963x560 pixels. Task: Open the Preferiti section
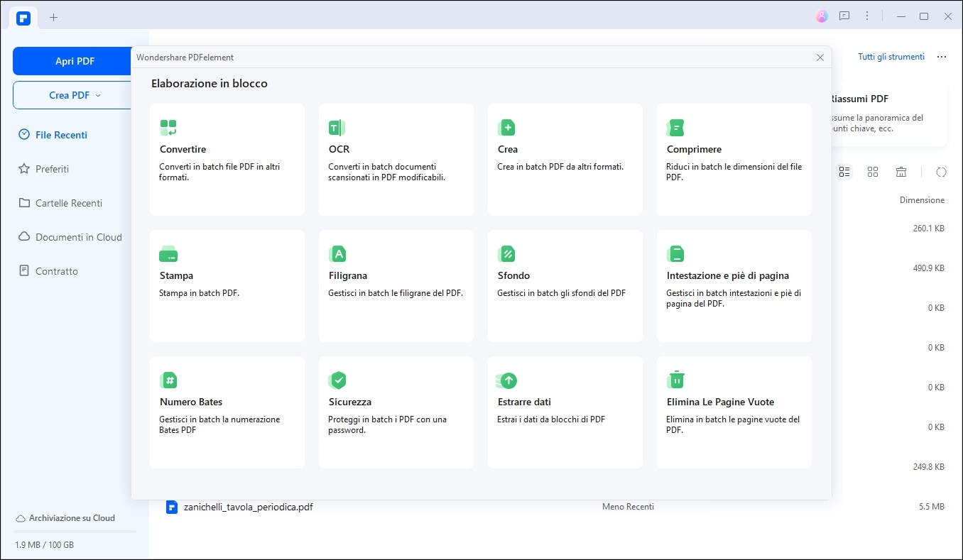tap(44, 169)
